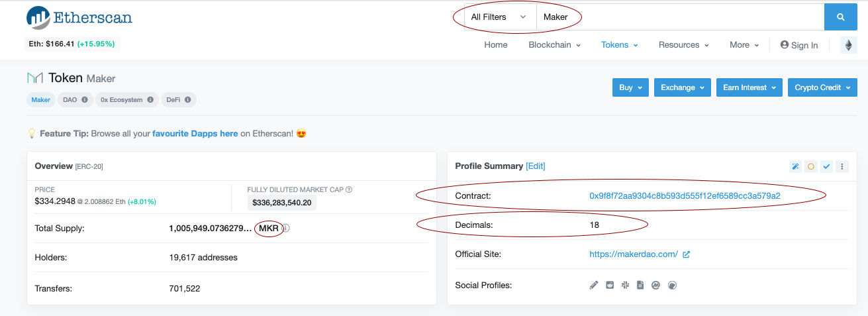Expand the Resources nav dropdown
The height and width of the screenshot is (316, 868).
coord(683,45)
